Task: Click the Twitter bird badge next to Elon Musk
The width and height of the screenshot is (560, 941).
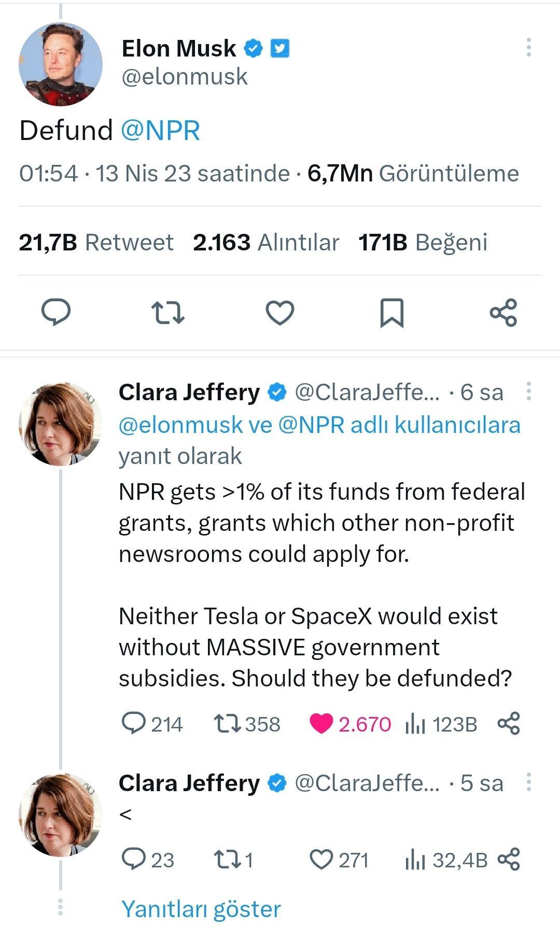Action: 281,48
